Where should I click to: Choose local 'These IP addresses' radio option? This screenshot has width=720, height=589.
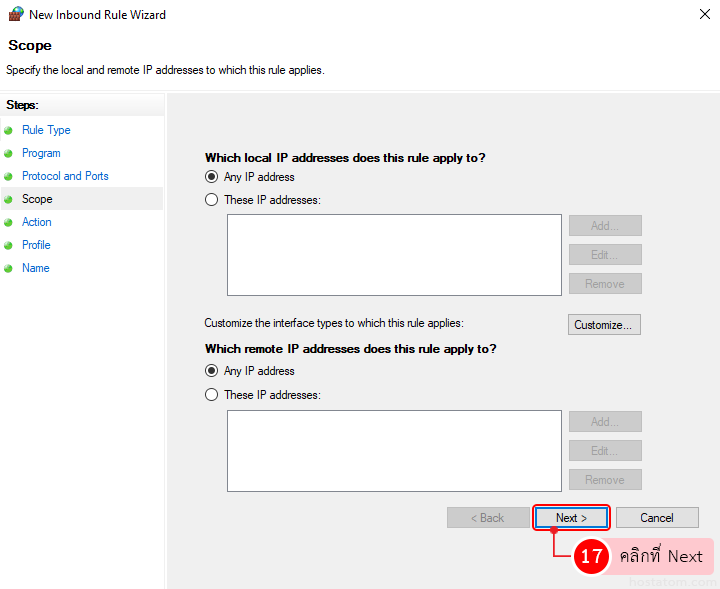pos(211,200)
